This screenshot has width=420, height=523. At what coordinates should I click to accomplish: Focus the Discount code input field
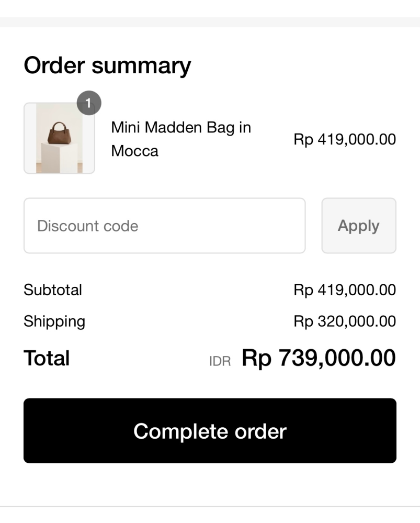[x=164, y=226]
